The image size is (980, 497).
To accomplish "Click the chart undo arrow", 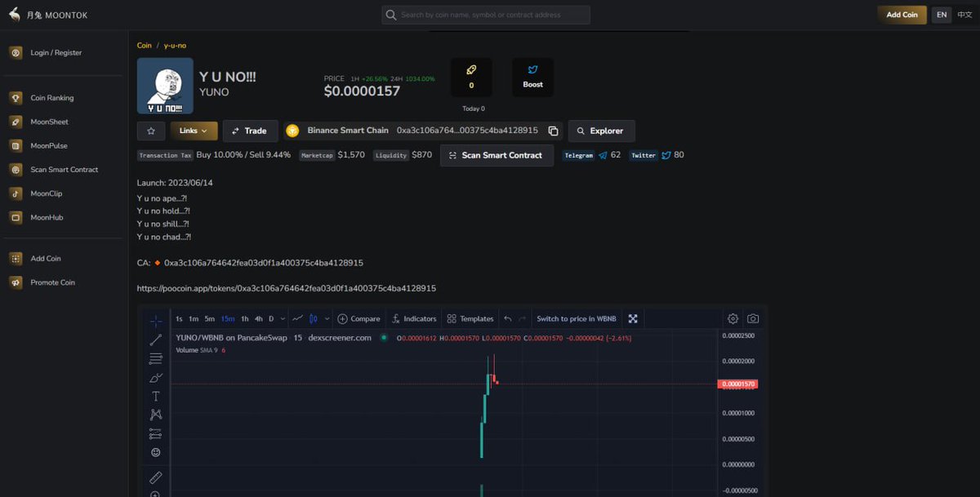I will [507, 319].
